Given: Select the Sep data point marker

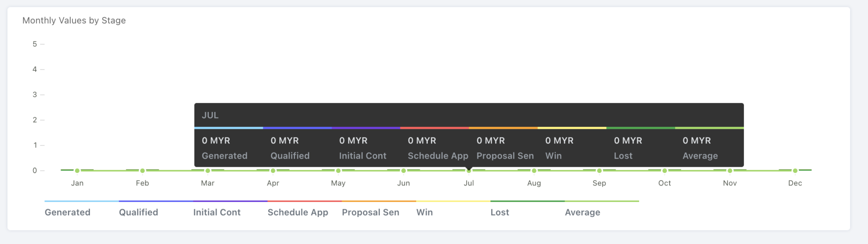Looking at the screenshot, I should click(x=599, y=171).
